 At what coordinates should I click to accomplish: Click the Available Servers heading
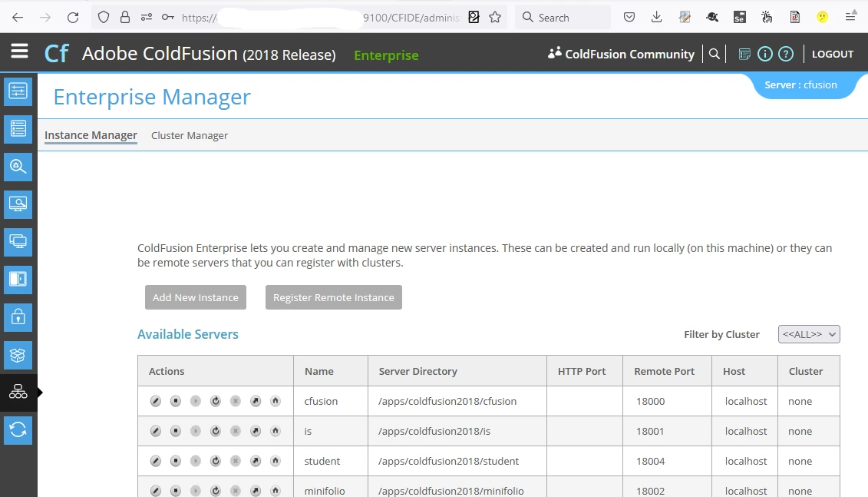pyautogui.click(x=188, y=334)
